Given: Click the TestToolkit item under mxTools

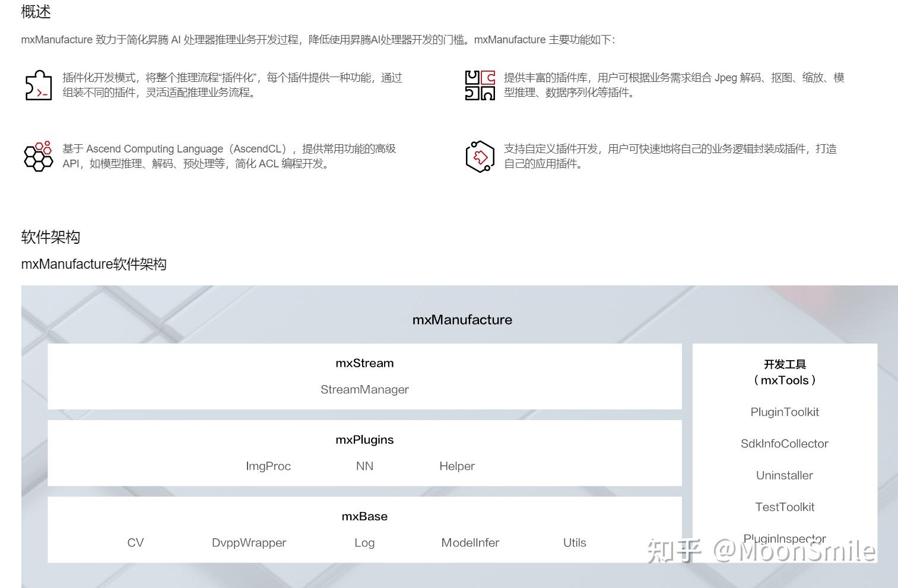Looking at the screenshot, I should pos(785,507).
